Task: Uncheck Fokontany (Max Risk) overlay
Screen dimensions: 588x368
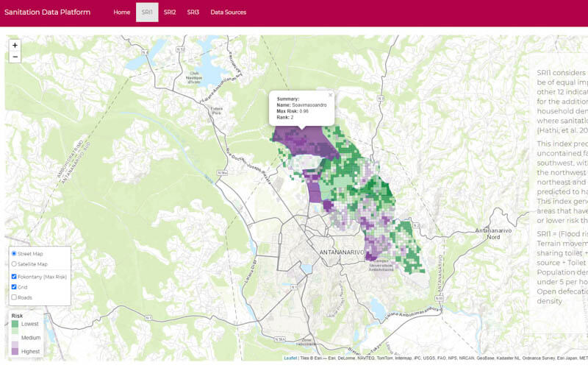Action: [14, 277]
